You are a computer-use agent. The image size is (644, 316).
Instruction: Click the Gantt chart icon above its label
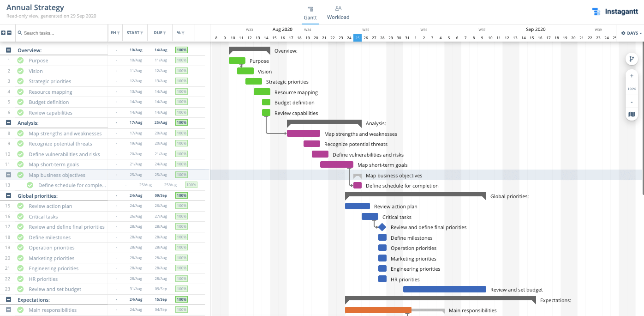coord(310,8)
